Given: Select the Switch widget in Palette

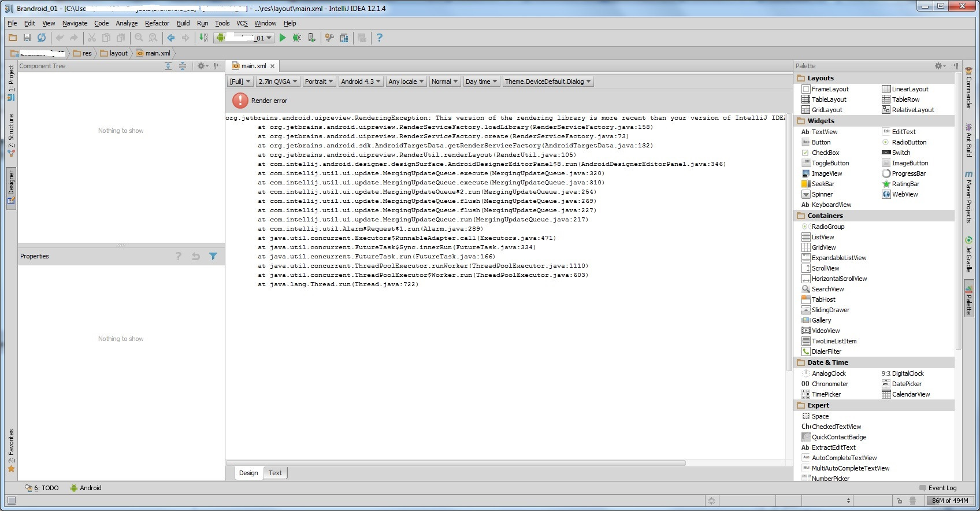Looking at the screenshot, I should coord(896,153).
